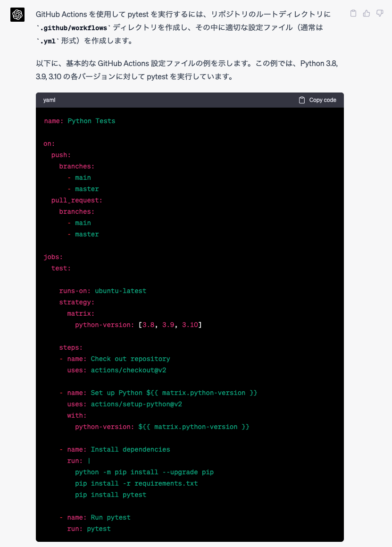Image resolution: width=392 pixels, height=547 pixels.
Task: Click the python-version list line [3.8, 3.9, 3.10]
Action: [139, 325]
